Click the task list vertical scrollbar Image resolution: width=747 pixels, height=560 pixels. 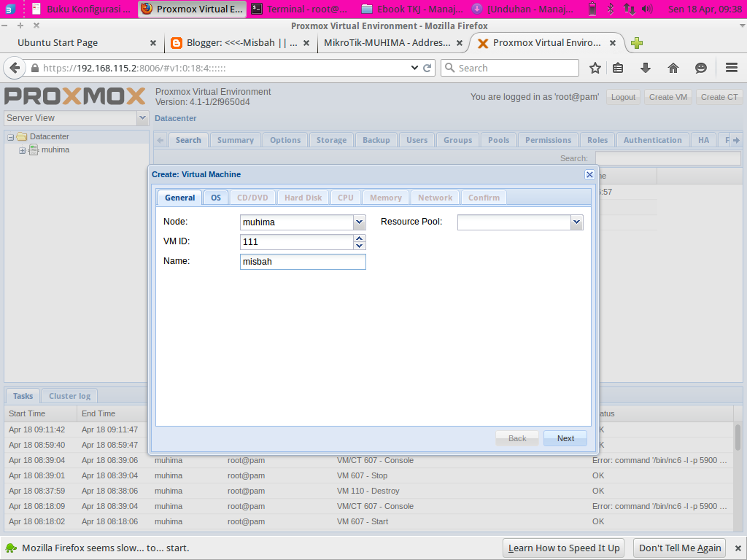click(x=738, y=437)
